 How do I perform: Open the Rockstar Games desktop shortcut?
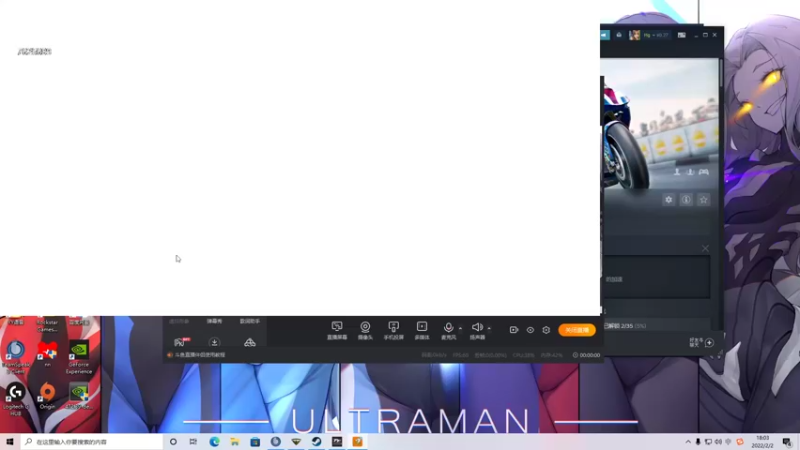point(47,324)
